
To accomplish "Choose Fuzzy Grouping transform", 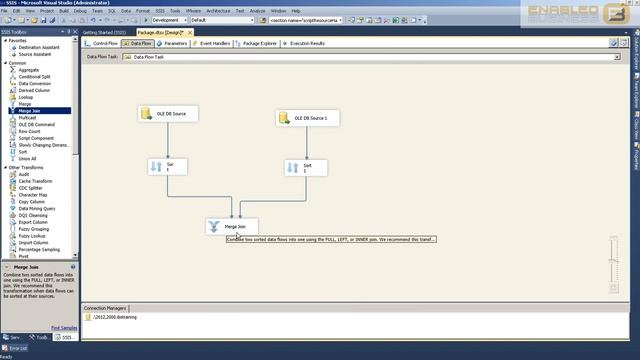I will coord(33,229).
